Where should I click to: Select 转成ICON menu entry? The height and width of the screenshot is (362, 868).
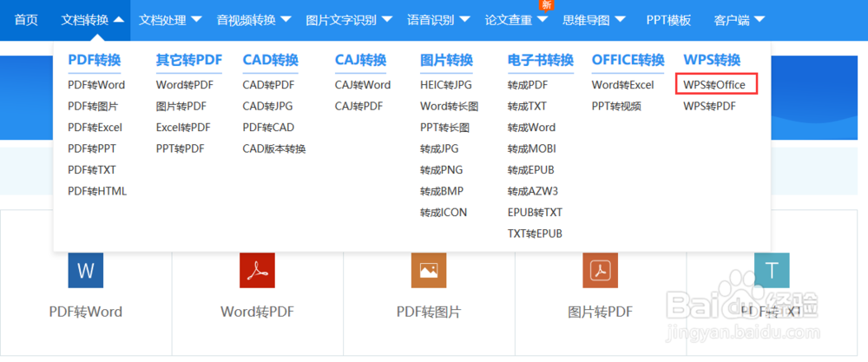pos(444,212)
